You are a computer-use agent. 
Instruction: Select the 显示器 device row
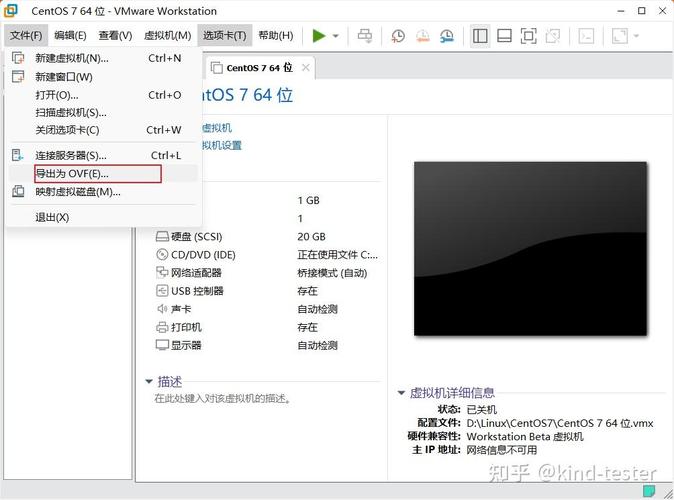267,345
